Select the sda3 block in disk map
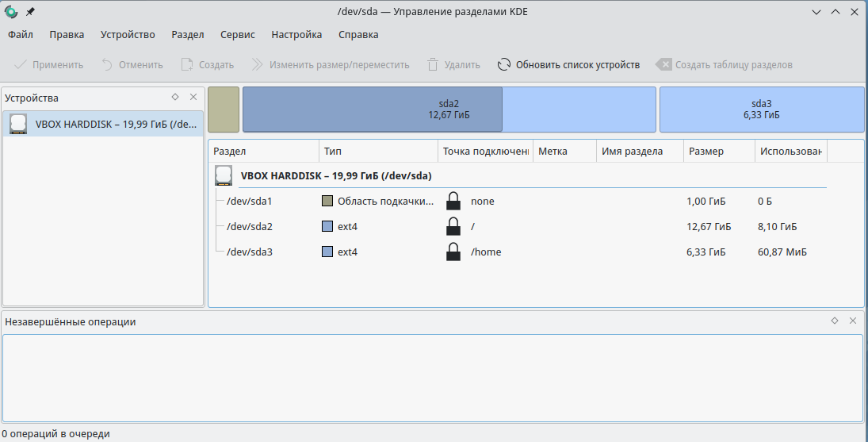This screenshot has width=868, height=442. pyautogui.click(x=761, y=110)
